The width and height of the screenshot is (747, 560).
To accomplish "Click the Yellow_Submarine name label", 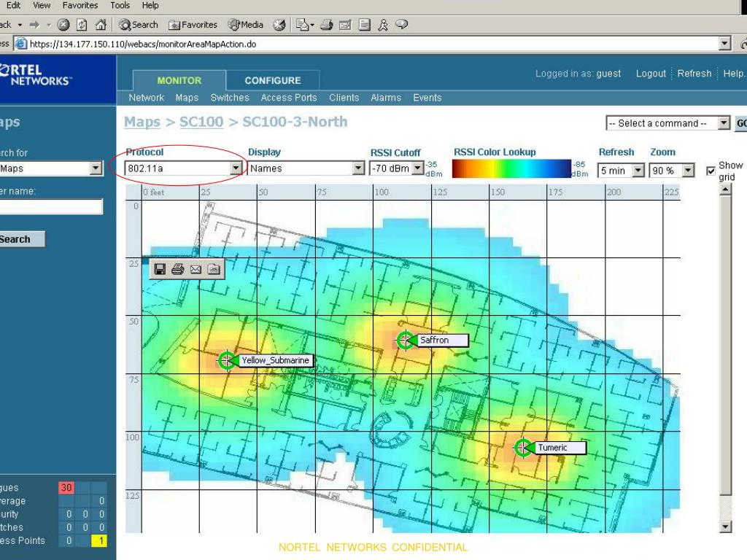I will pos(275,360).
